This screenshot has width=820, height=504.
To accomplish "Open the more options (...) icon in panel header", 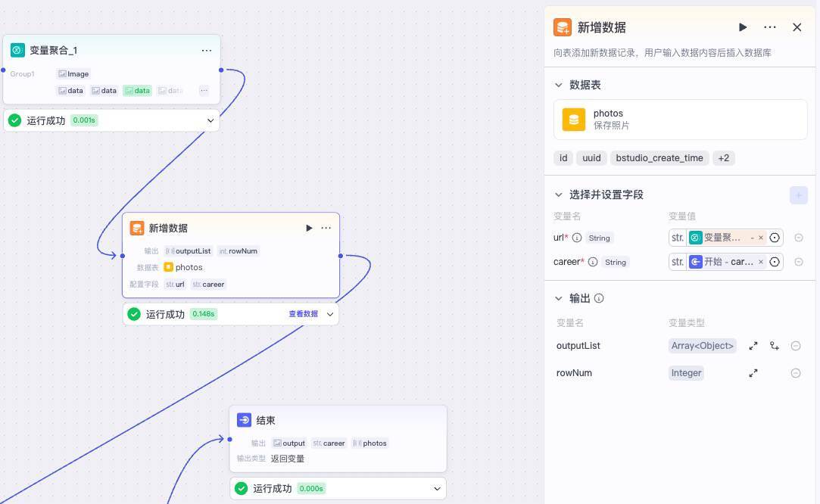I will click(770, 27).
